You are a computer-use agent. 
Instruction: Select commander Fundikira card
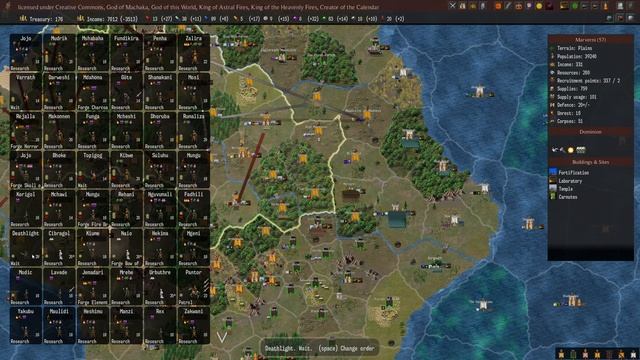pyautogui.click(x=126, y=53)
